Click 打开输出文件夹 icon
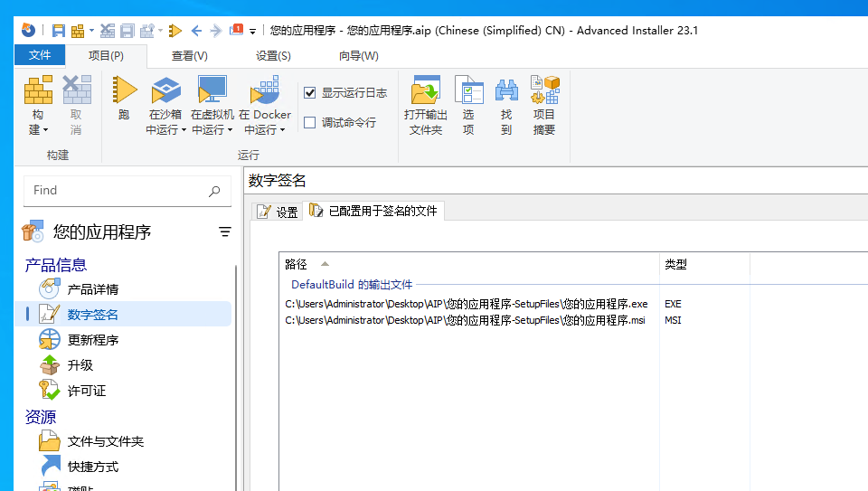This screenshot has height=491, width=868. coord(425,90)
